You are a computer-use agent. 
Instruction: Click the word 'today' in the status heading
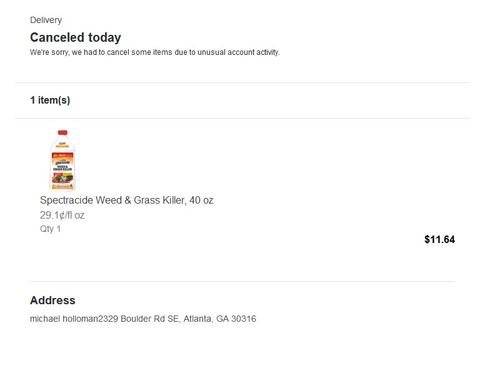point(105,37)
